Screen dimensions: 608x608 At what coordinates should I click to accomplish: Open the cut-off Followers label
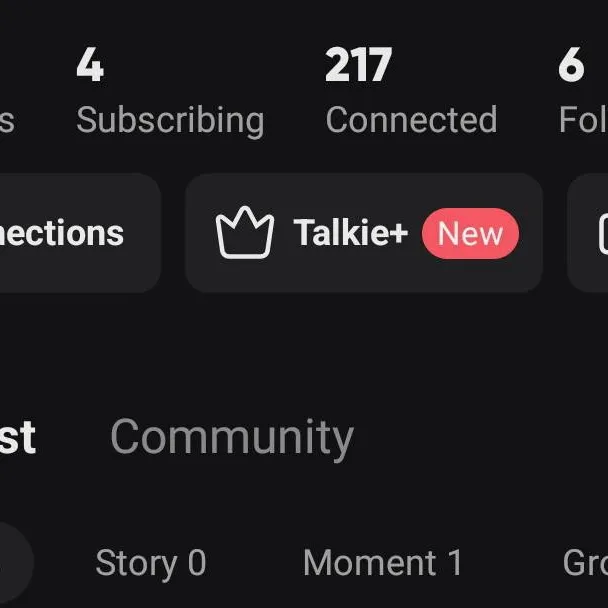click(x=584, y=120)
